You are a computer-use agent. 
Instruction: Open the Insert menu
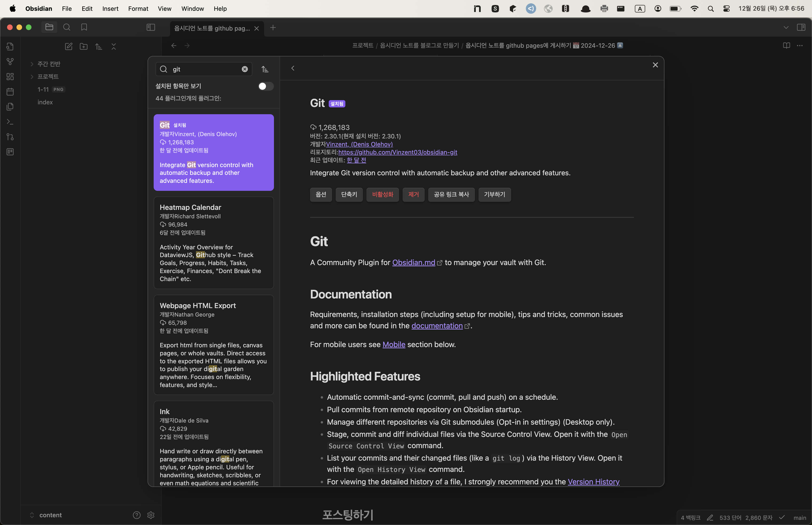[x=110, y=8]
